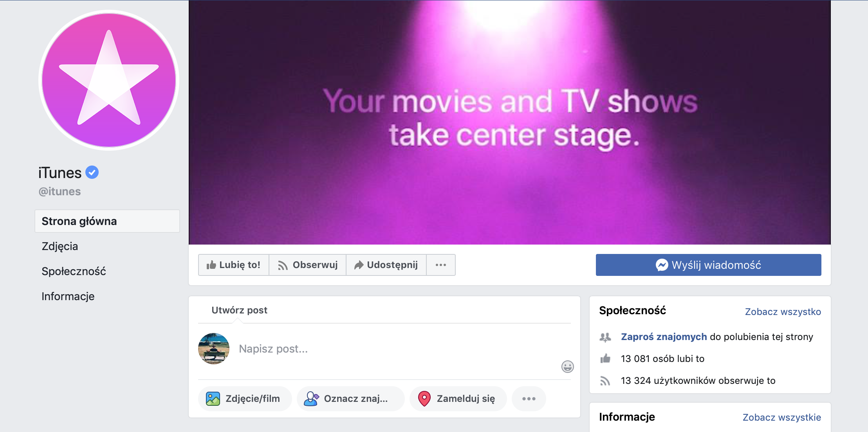
Task: Open the iTunes star profile picture
Action: [109, 80]
